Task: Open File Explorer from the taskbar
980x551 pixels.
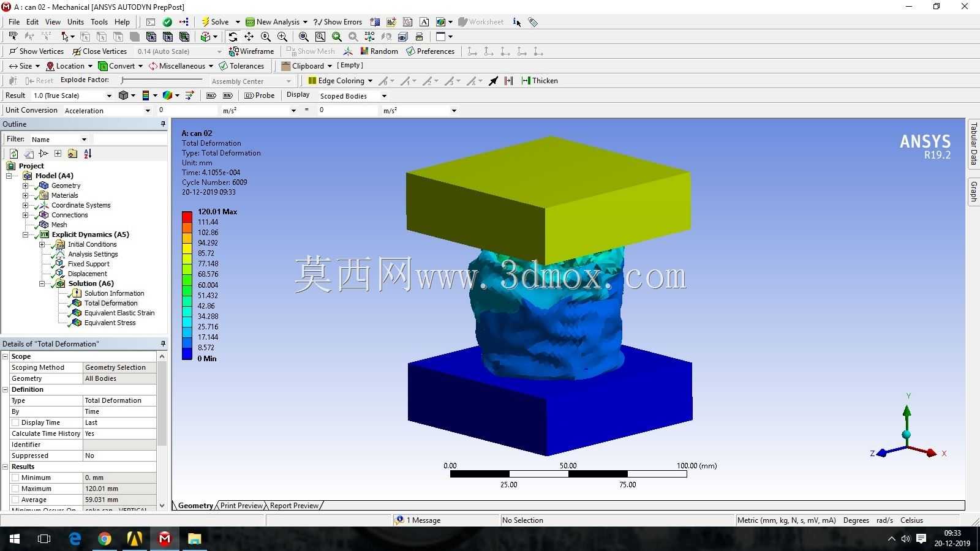Action: (x=194, y=539)
